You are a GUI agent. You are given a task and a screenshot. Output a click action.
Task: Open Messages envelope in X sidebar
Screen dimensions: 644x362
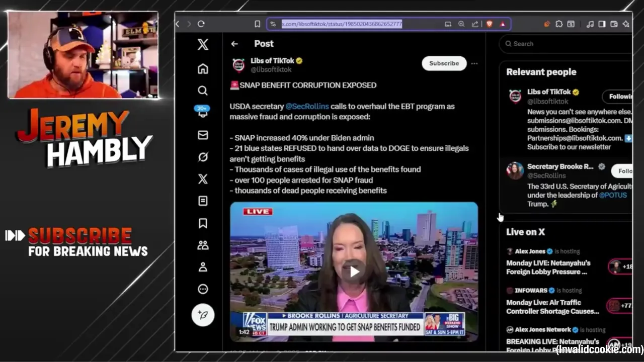pyautogui.click(x=203, y=135)
